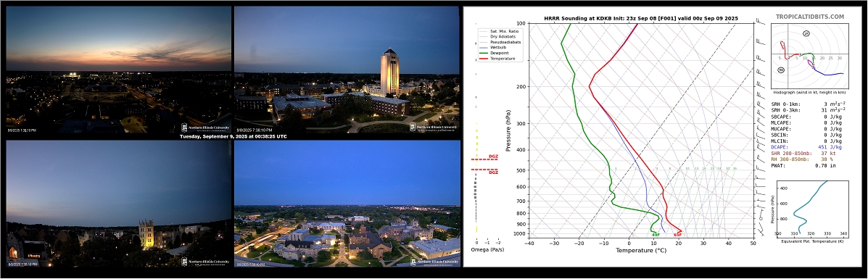This screenshot has width=868, height=279.
Task: Click the Northern Illinois University logo on tower image
Action: coord(434,127)
